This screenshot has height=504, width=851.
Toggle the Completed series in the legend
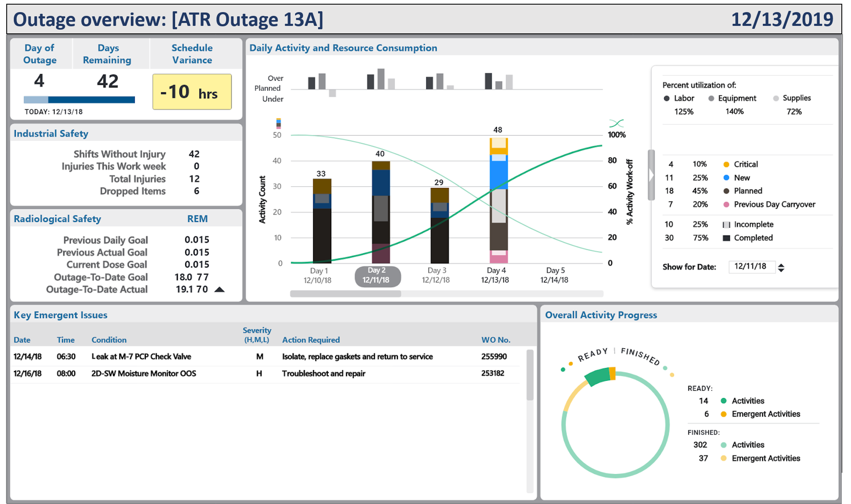726,238
